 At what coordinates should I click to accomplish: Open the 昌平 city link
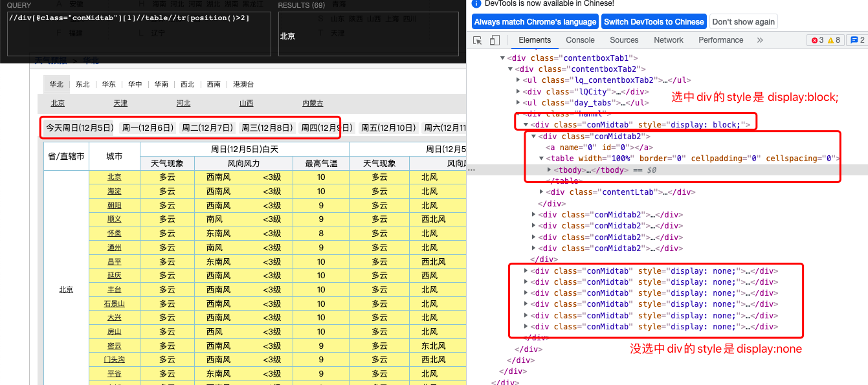114,262
